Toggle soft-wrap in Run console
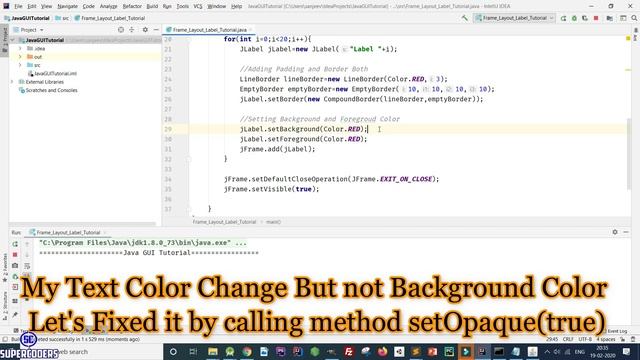This screenshot has width=640, height=360. tap(27, 266)
